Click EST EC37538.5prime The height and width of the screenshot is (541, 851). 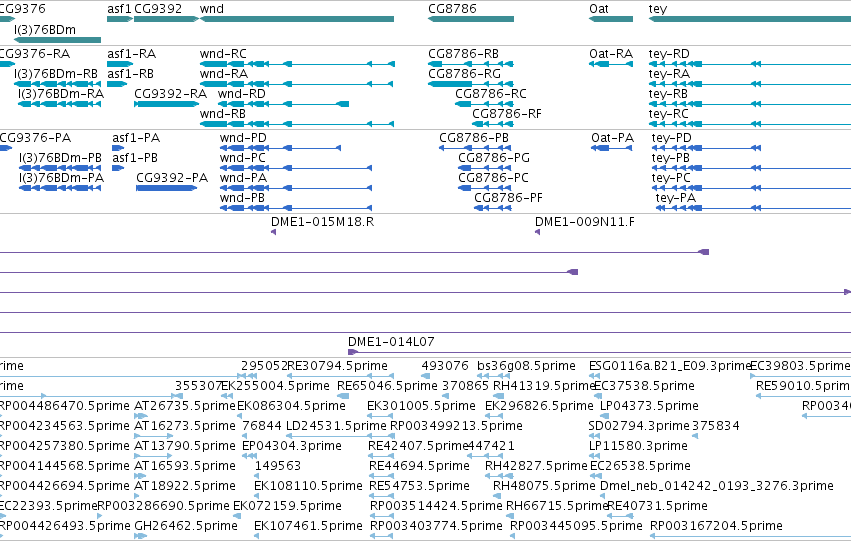(596, 396)
